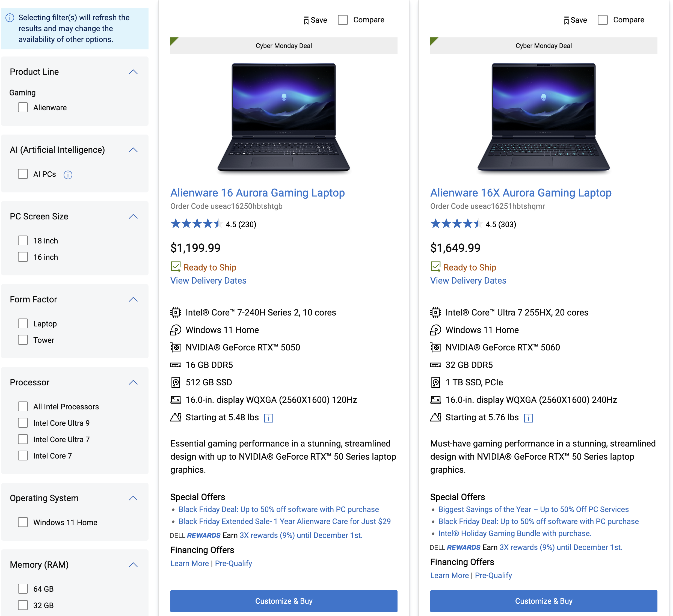
Task: Collapse the Processor filter section
Action: coord(133,382)
